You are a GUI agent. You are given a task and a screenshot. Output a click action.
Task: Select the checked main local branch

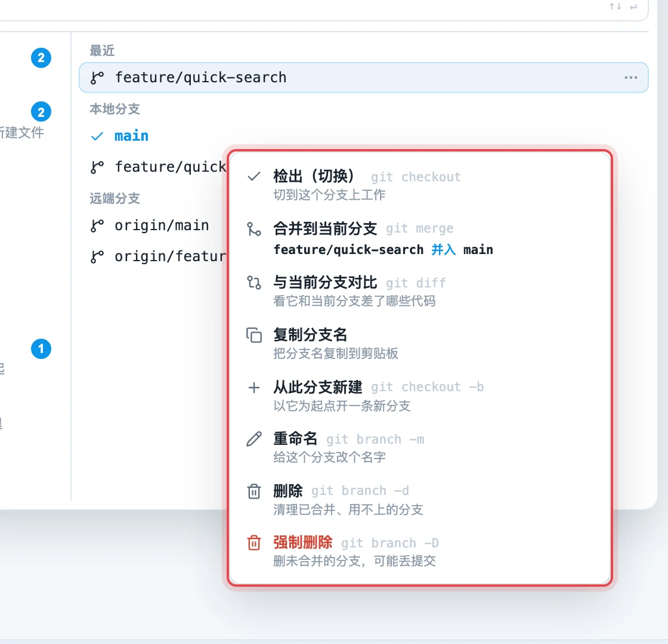(131, 136)
